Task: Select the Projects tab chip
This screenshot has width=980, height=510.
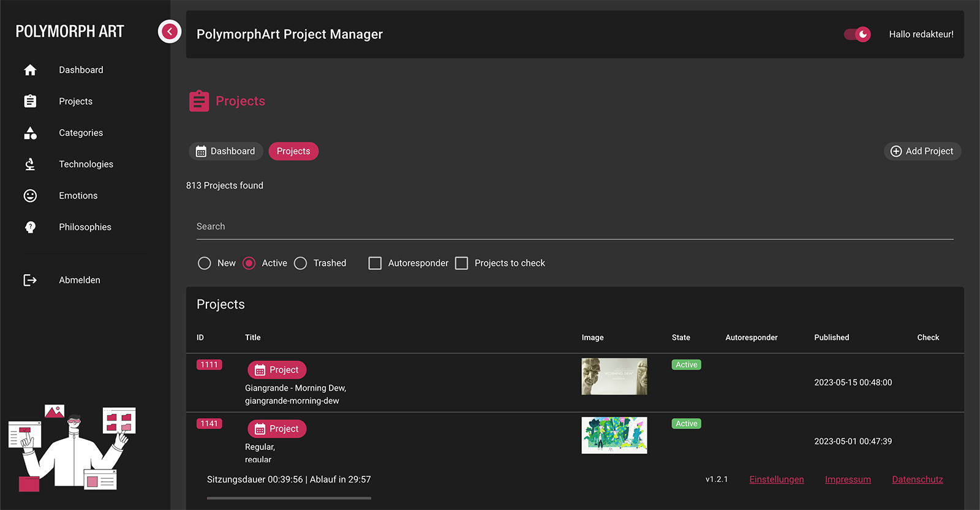Action: tap(293, 151)
